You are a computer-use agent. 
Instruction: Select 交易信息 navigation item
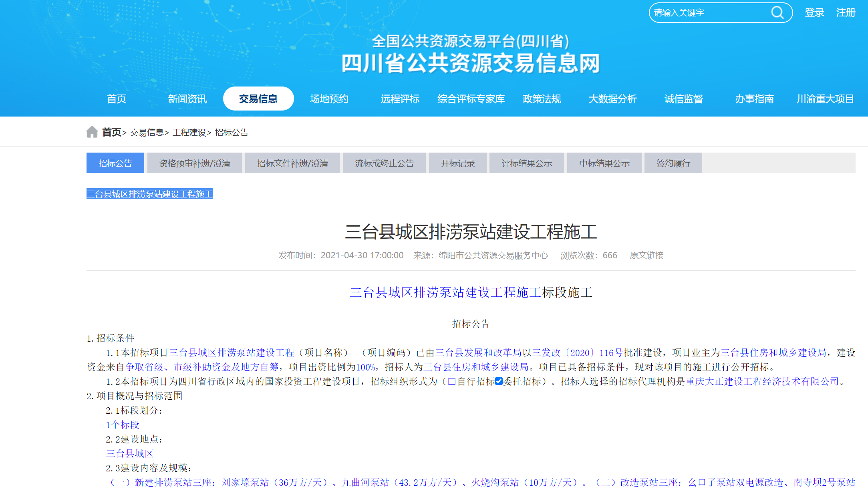(258, 99)
